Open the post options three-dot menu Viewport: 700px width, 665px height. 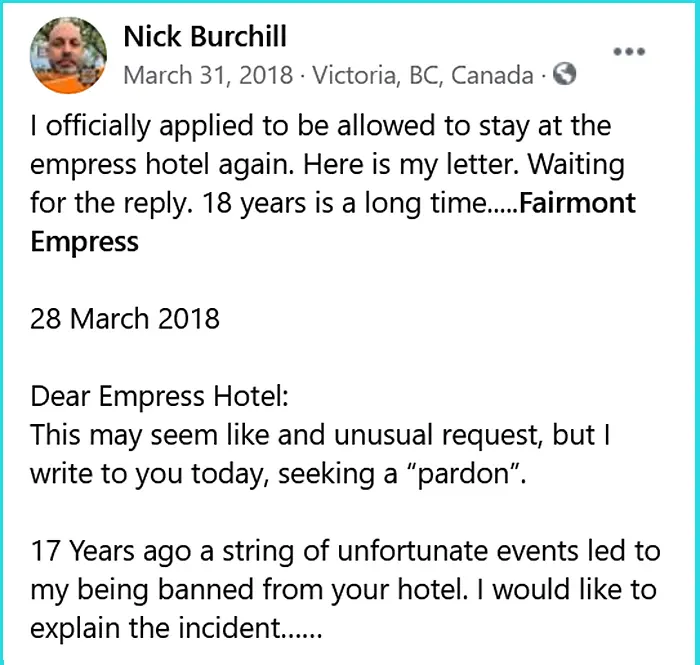(629, 52)
